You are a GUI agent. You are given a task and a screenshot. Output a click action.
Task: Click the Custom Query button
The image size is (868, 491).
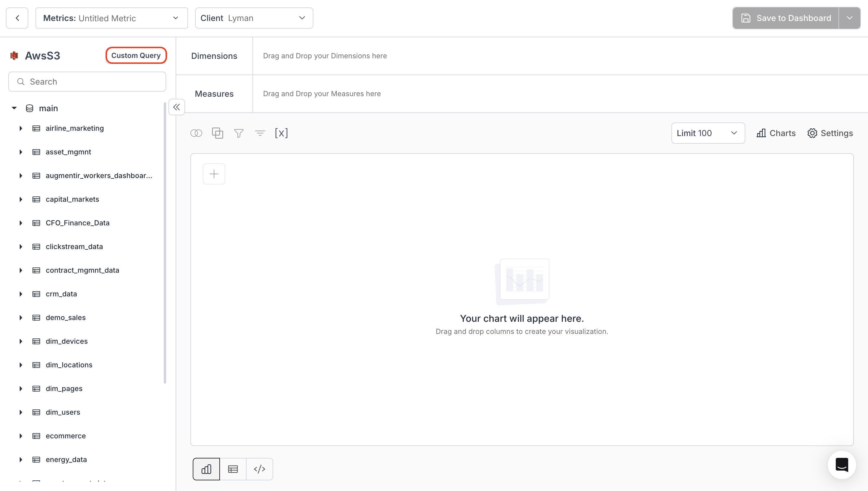[136, 55]
